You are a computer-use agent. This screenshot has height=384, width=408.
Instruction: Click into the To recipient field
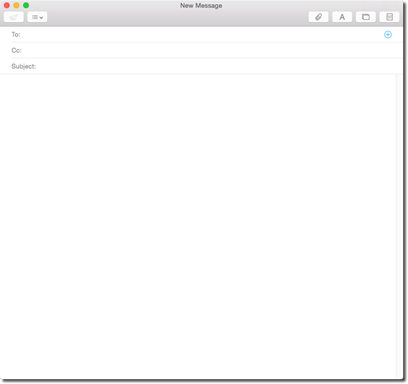point(200,35)
